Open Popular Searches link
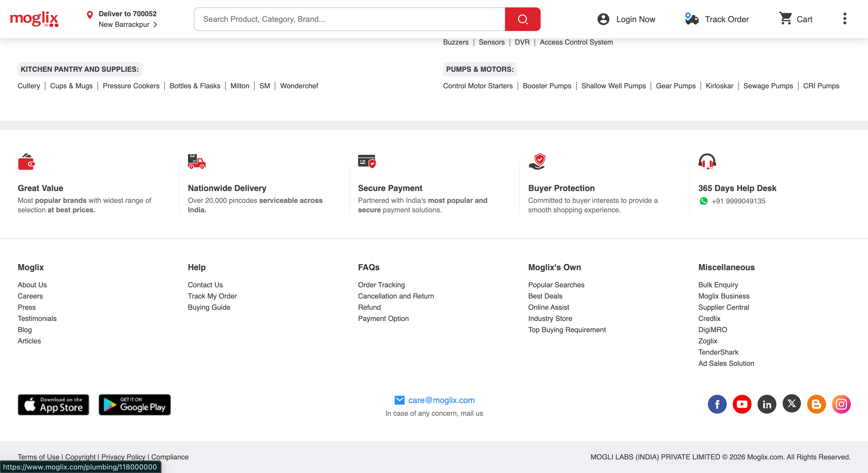 (x=556, y=285)
